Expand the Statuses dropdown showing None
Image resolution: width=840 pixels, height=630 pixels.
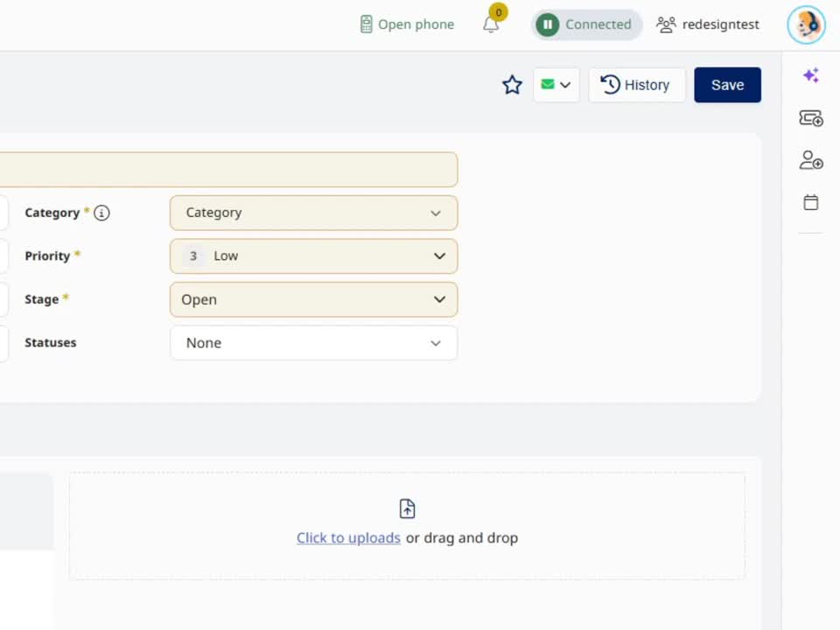coord(313,343)
